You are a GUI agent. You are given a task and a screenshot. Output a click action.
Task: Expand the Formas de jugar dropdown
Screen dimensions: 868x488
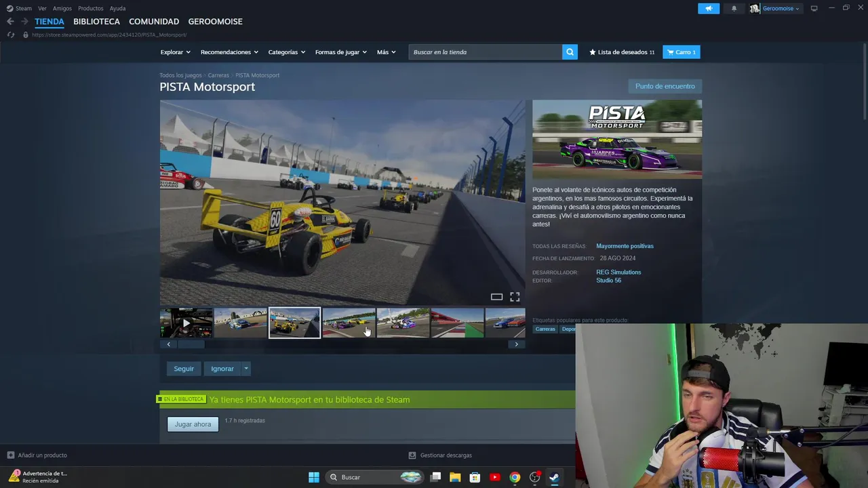coord(340,52)
